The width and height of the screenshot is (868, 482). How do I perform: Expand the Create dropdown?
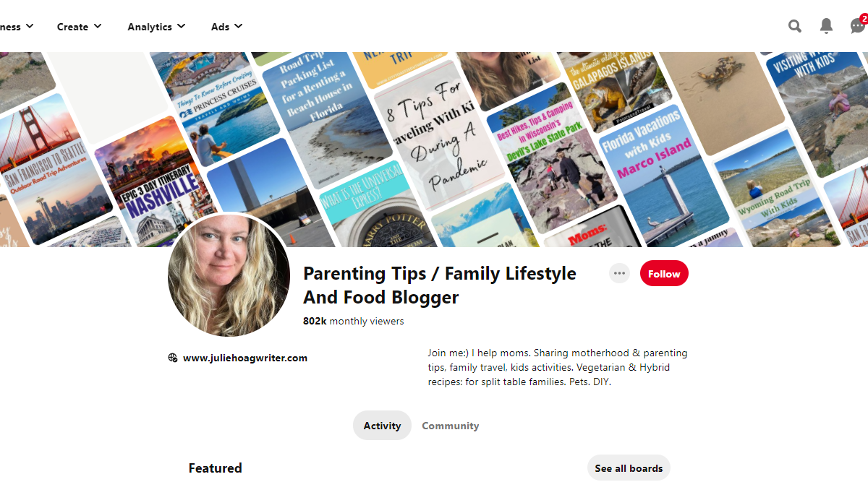point(80,27)
